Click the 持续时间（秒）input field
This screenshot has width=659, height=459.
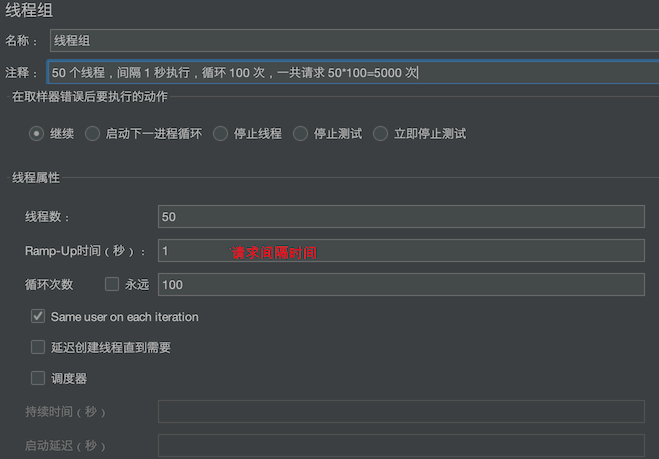pos(400,412)
